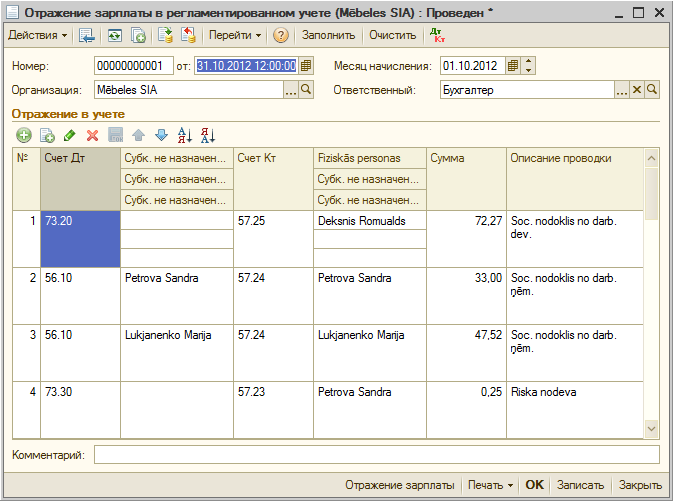
Task: Click the edit row pencil icon
Action: pos(69,135)
